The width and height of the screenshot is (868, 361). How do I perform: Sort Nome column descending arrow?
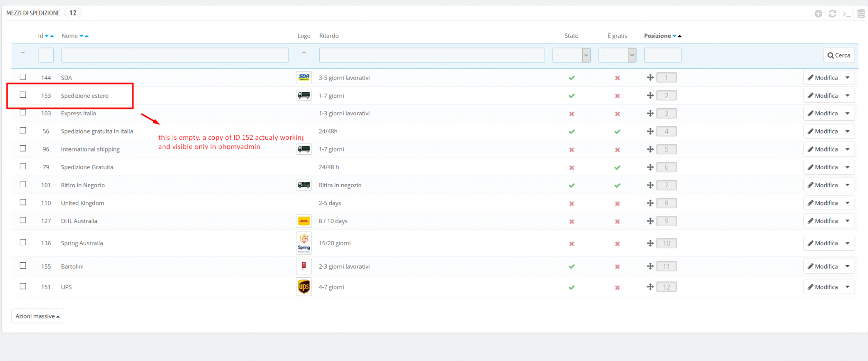pyautogui.click(x=81, y=36)
